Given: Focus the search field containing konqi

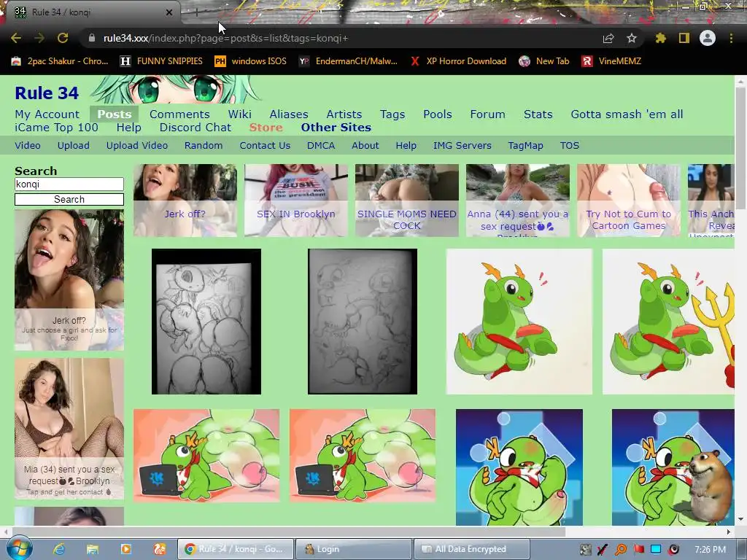Looking at the screenshot, I should (69, 184).
